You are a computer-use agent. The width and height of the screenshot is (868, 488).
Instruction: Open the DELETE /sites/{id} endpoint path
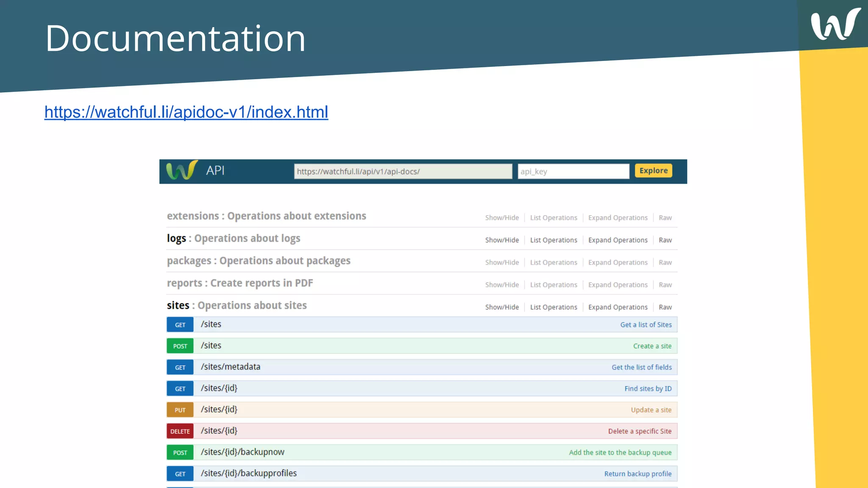(219, 431)
